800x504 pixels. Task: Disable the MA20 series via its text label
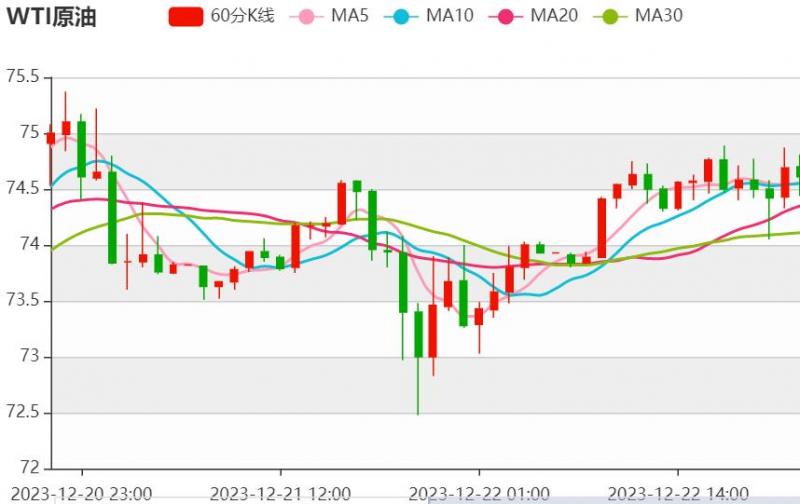[555, 16]
